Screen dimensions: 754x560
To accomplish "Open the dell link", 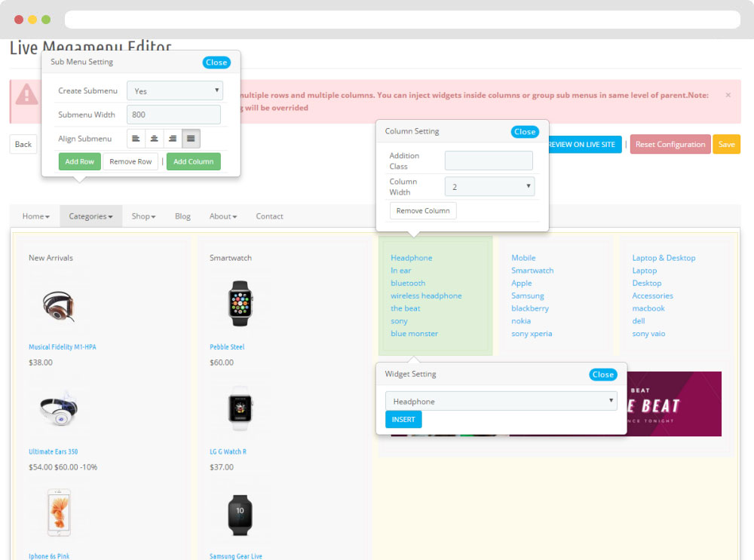I will (639, 321).
